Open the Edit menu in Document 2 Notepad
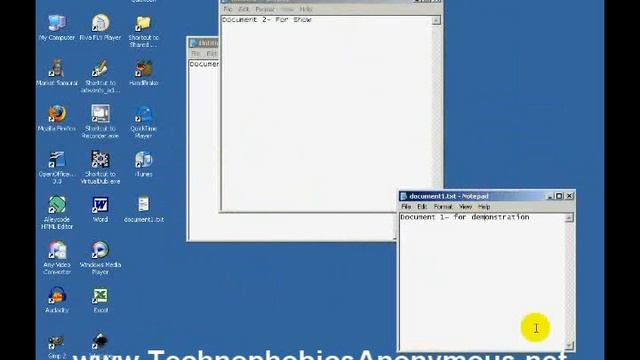This screenshot has width=640, height=360. click(x=244, y=9)
